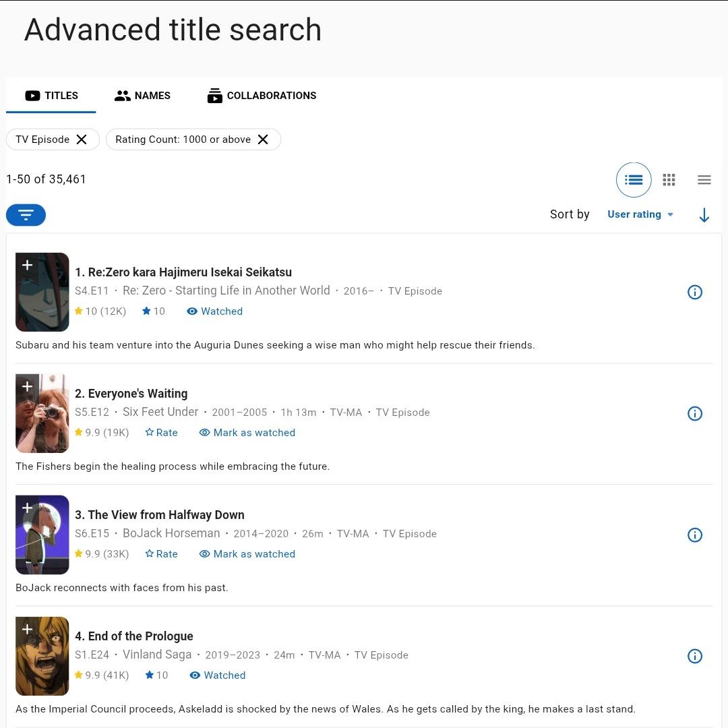Rate The View from Halfway Down
Image resolution: width=728 pixels, height=728 pixels.
(162, 554)
